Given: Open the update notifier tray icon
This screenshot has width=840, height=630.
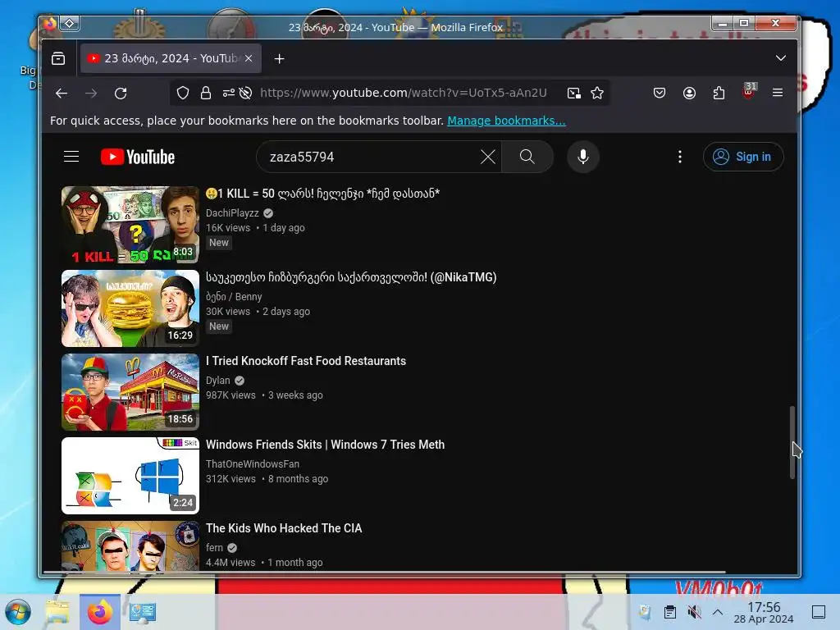Looking at the screenshot, I should click(645, 612).
